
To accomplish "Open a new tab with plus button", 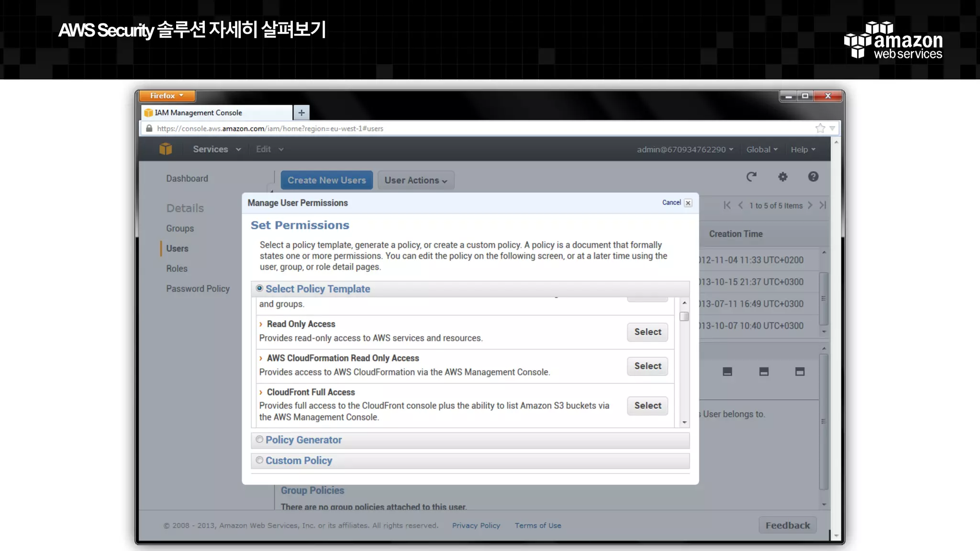I will click(x=301, y=113).
